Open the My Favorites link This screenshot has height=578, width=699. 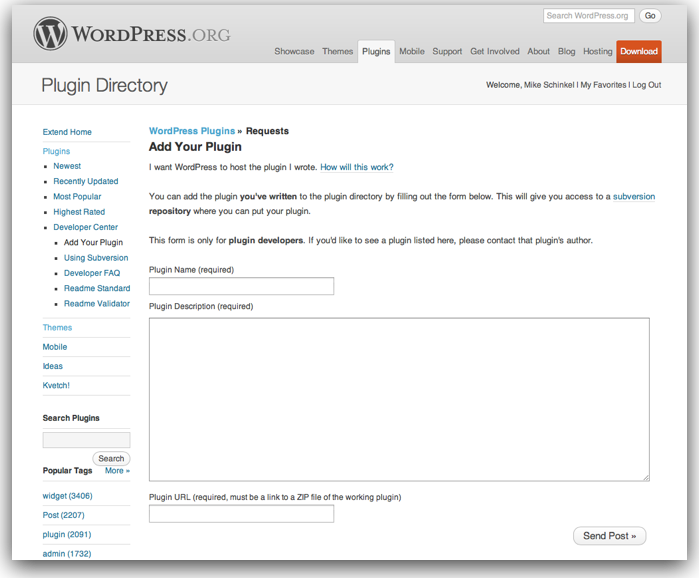(603, 85)
